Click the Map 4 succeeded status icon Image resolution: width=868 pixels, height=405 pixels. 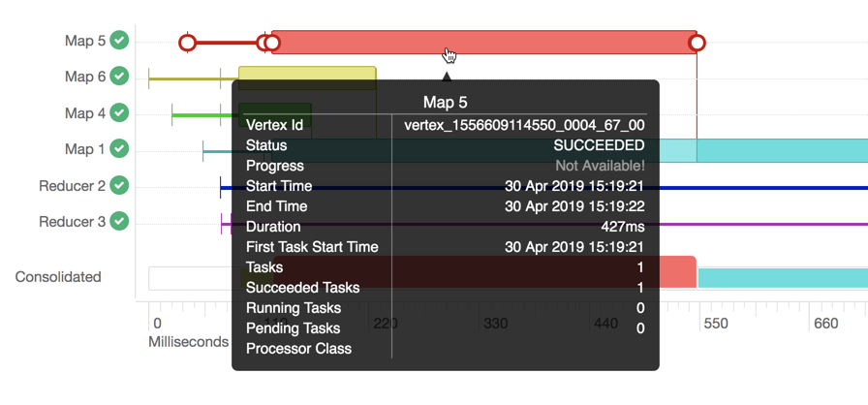(119, 113)
